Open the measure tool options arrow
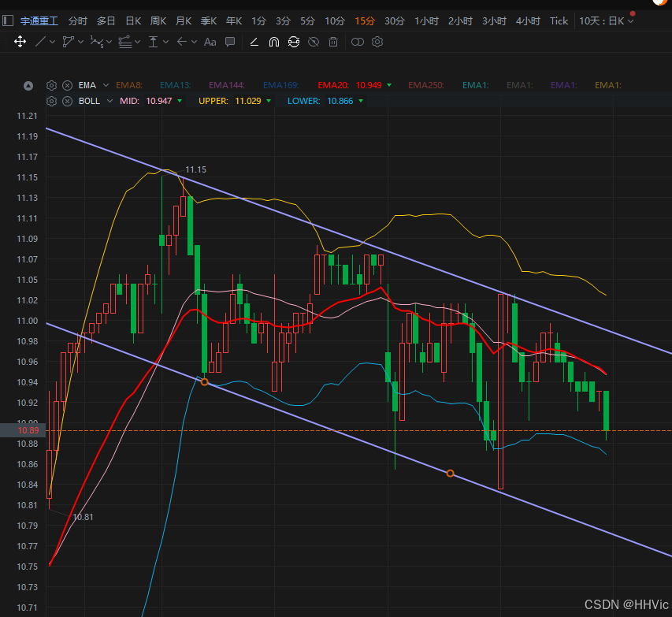 tap(166, 42)
